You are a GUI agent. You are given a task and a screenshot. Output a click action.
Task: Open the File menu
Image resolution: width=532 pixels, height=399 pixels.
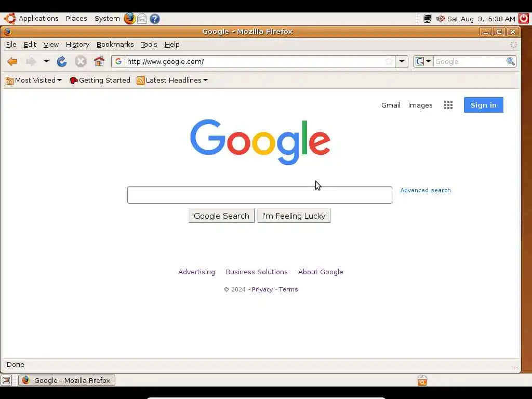(x=11, y=45)
